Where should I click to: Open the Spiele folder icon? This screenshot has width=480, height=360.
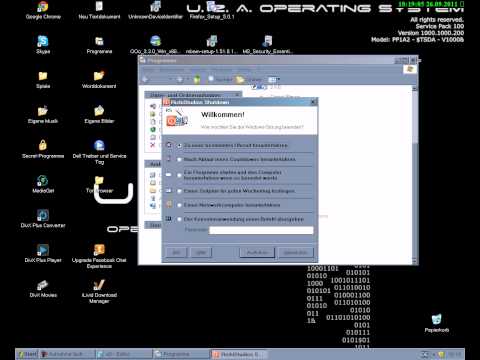43,76
